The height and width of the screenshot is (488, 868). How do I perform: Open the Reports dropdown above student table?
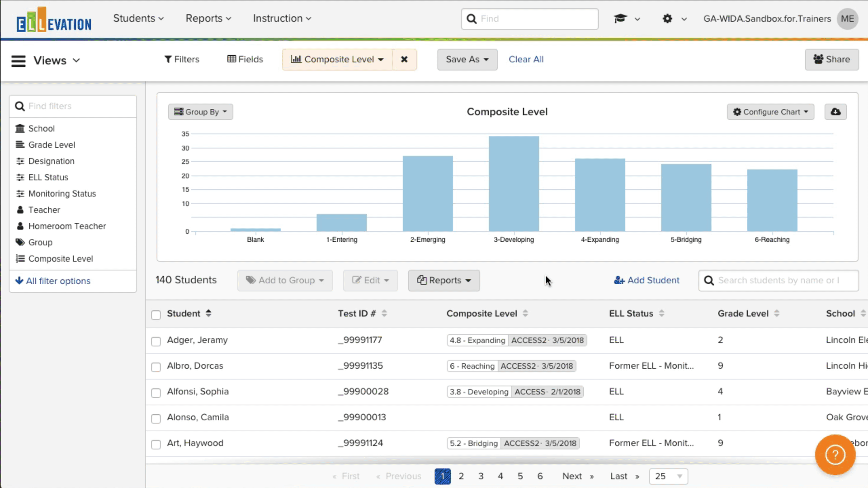point(444,280)
